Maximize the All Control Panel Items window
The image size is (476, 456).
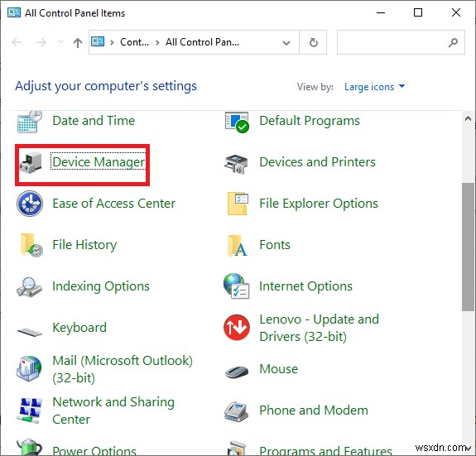click(x=418, y=12)
